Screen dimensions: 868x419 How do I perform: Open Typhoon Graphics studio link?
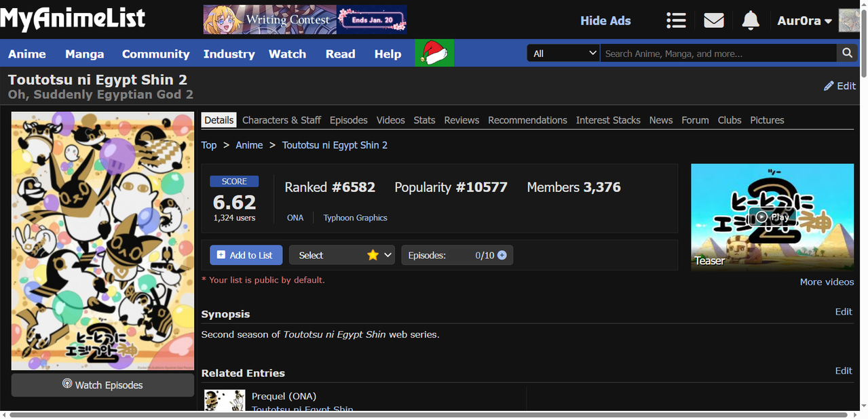tap(355, 218)
